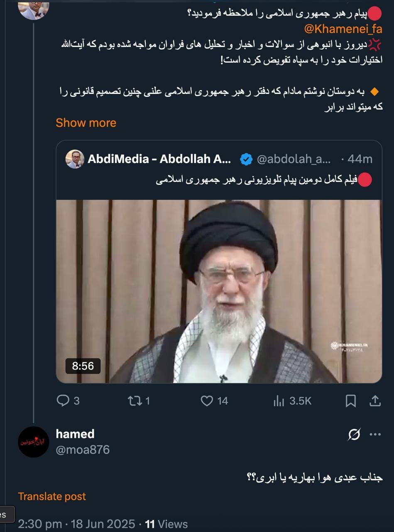Open the top author's profile picture

tap(34, 9)
